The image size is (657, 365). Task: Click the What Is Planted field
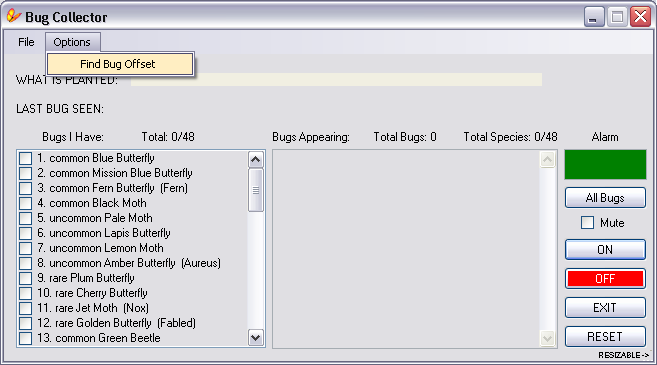pyautogui.click(x=336, y=80)
